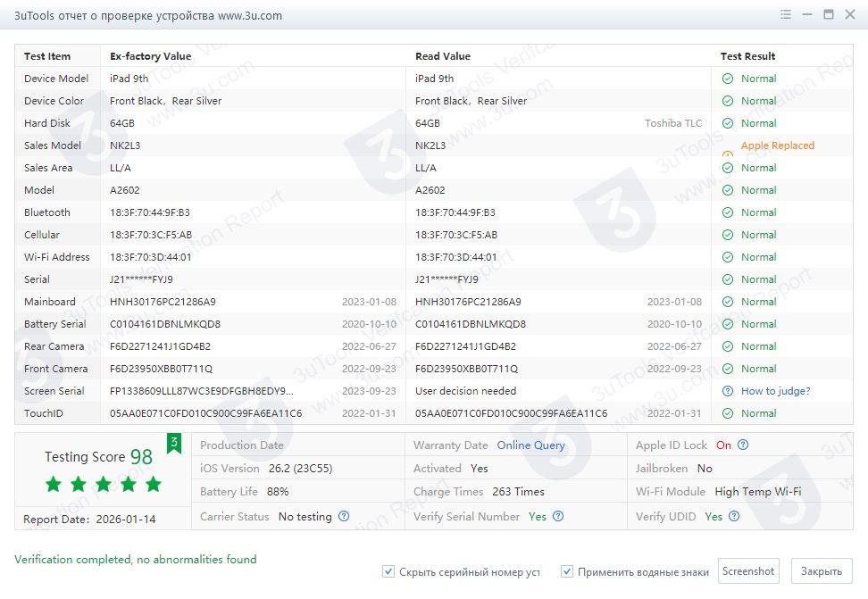This screenshot has width=868, height=599.
Task: Click Normal check icon for Device Color
Action: pyautogui.click(x=728, y=101)
